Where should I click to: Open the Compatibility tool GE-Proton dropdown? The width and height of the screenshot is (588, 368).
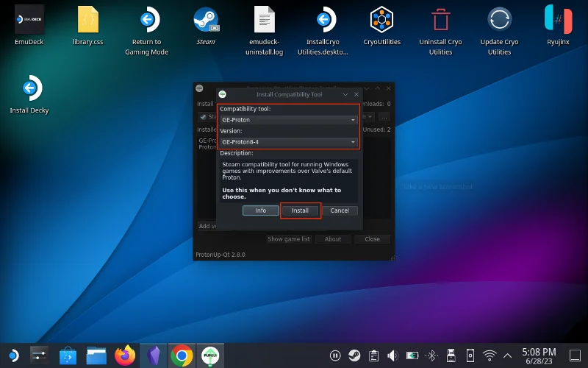[x=289, y=120]
